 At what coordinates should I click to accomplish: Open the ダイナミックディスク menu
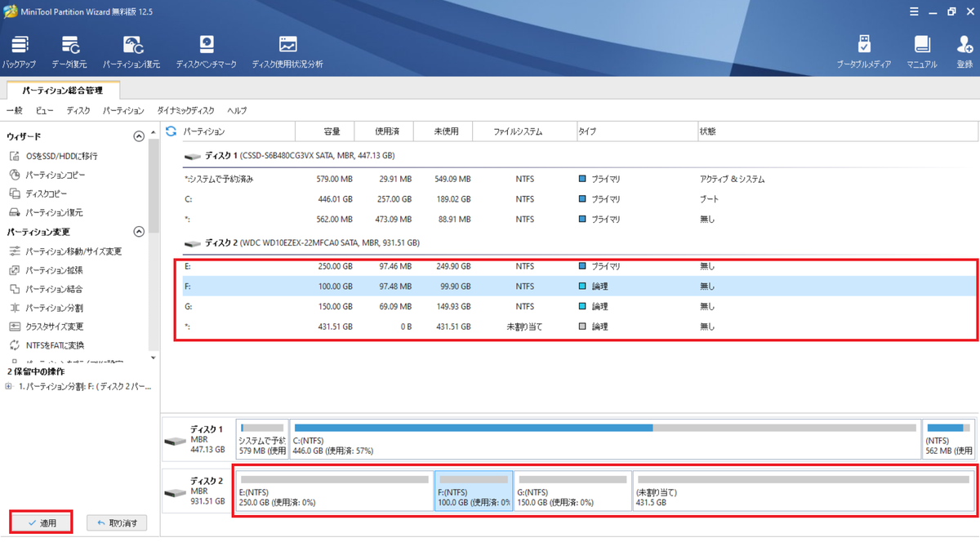pyautogui.click(x=185, y=110)
